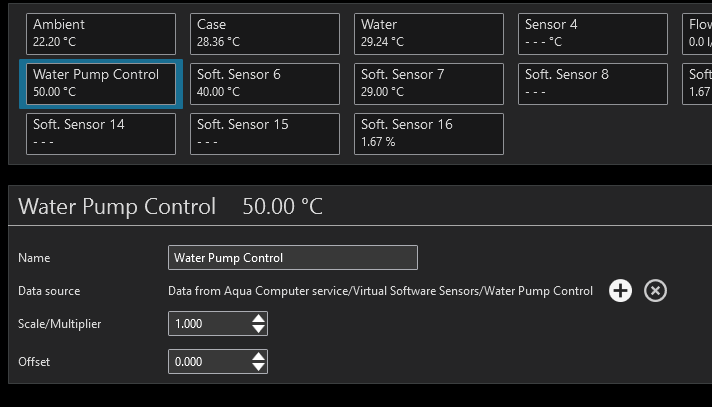Remove data source with X icon
The width and height of the screenshot is (712, 407).
pyautogui.click(x=655, y=291)
